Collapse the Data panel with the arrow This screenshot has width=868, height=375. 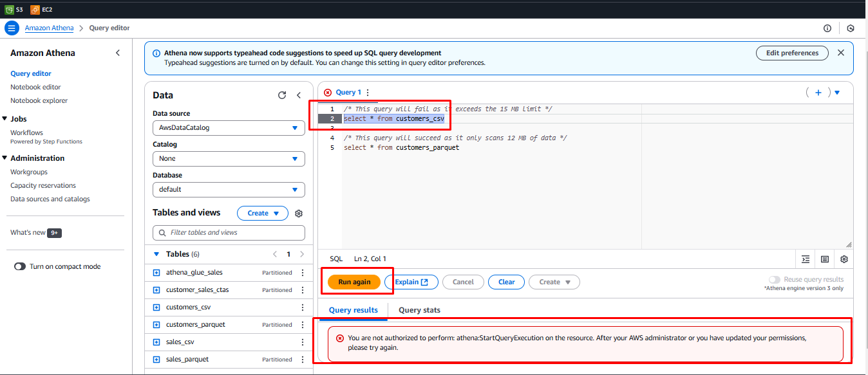pyautogui.click(x=299, y=95)
